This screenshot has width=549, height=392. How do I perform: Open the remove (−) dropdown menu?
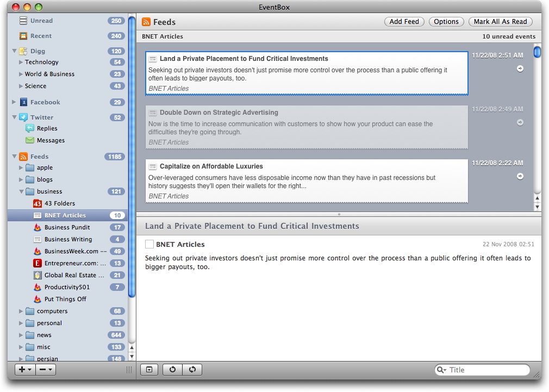(x=46, y=370)
